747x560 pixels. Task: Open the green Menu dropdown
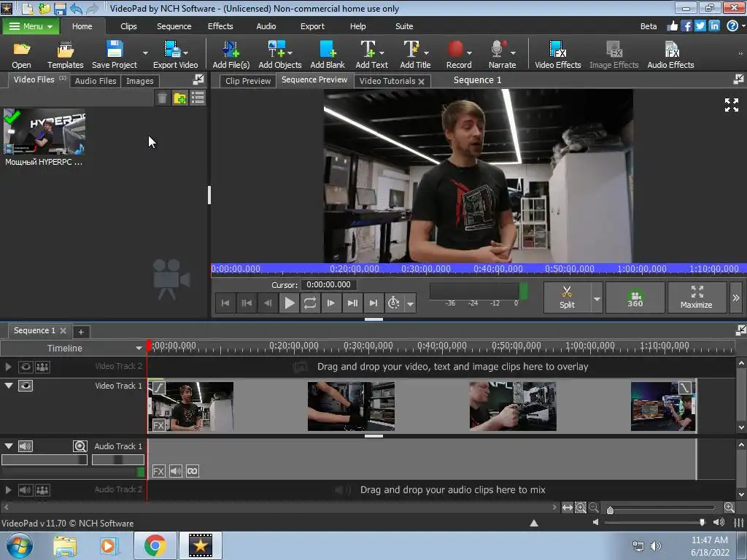[x=31, y=26]
